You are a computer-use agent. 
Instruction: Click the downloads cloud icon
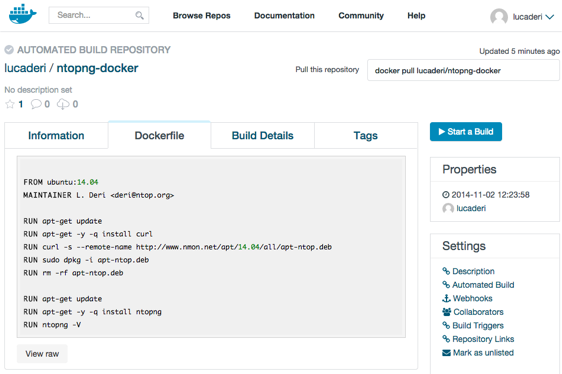[63, 104]
